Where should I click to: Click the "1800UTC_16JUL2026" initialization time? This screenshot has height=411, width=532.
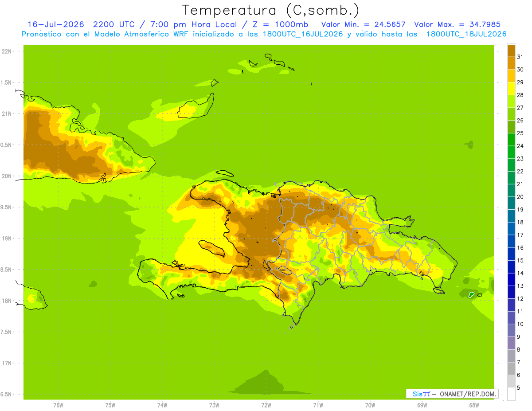click(x=302, y=34)
